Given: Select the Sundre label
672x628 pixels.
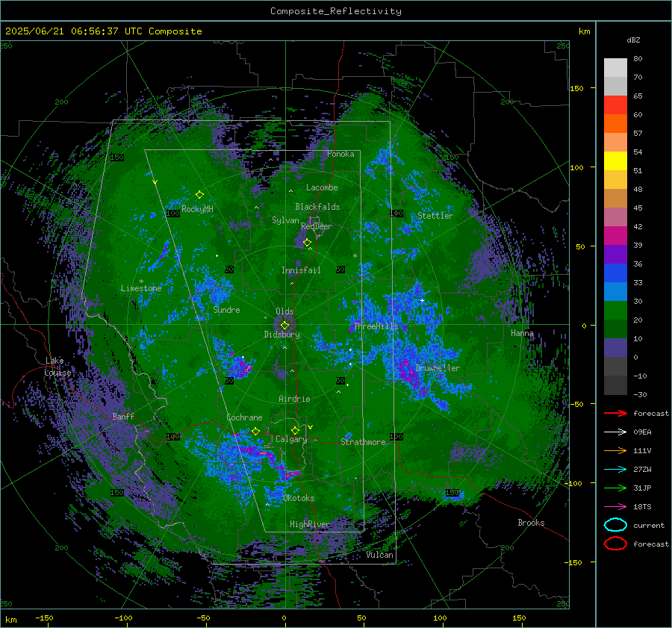Looking at the screenshot, I should coord(226,309).
